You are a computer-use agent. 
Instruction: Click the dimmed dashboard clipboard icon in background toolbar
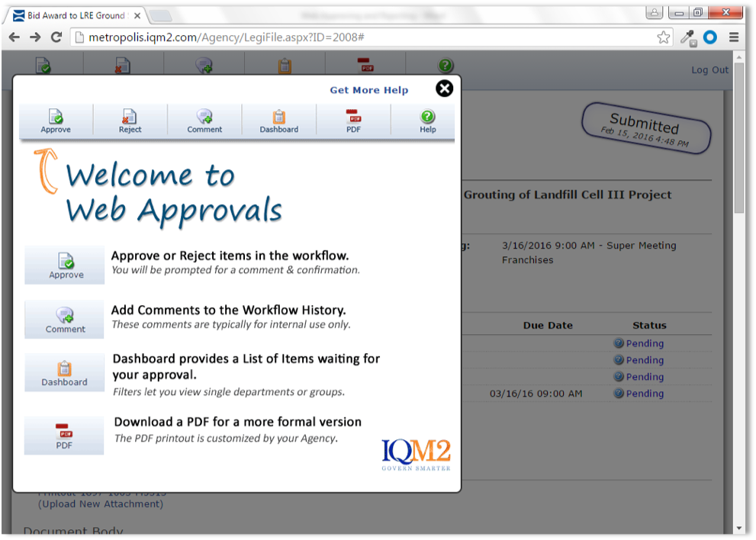click(285, 65)
